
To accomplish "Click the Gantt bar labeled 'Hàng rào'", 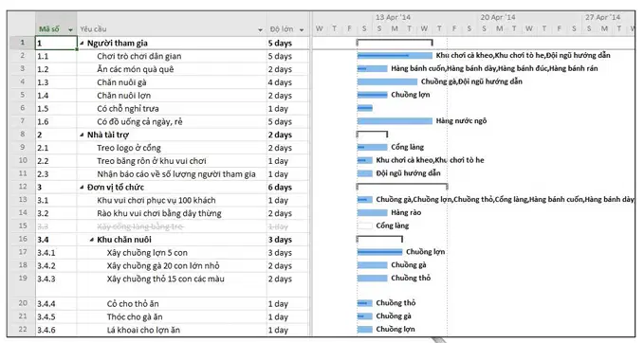I will pos(372,212).
